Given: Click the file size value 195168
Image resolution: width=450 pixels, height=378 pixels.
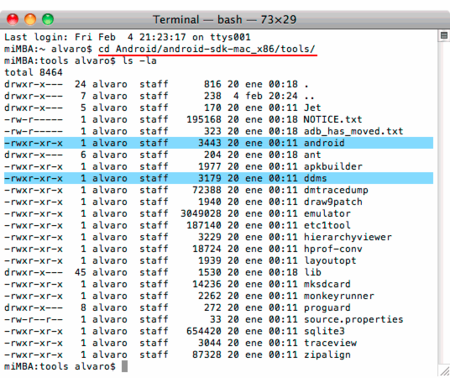Looking at the screenshot, I should (204, 119).
